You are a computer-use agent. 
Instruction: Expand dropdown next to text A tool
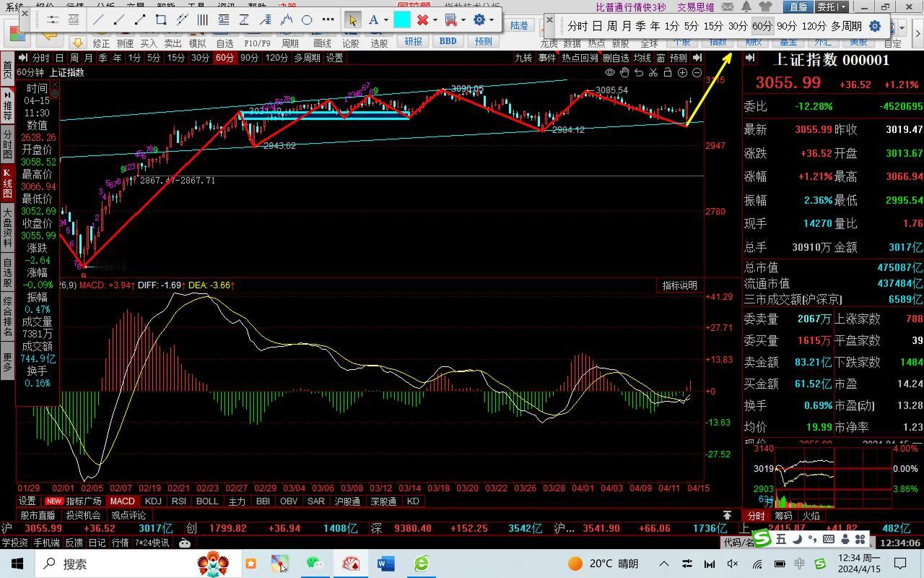click(386, 20)
